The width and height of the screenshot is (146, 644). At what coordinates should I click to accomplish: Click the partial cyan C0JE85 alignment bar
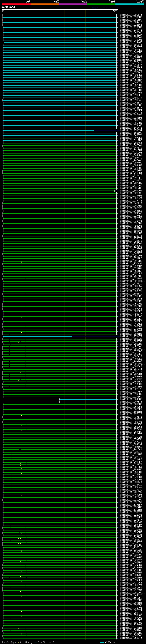88,400
